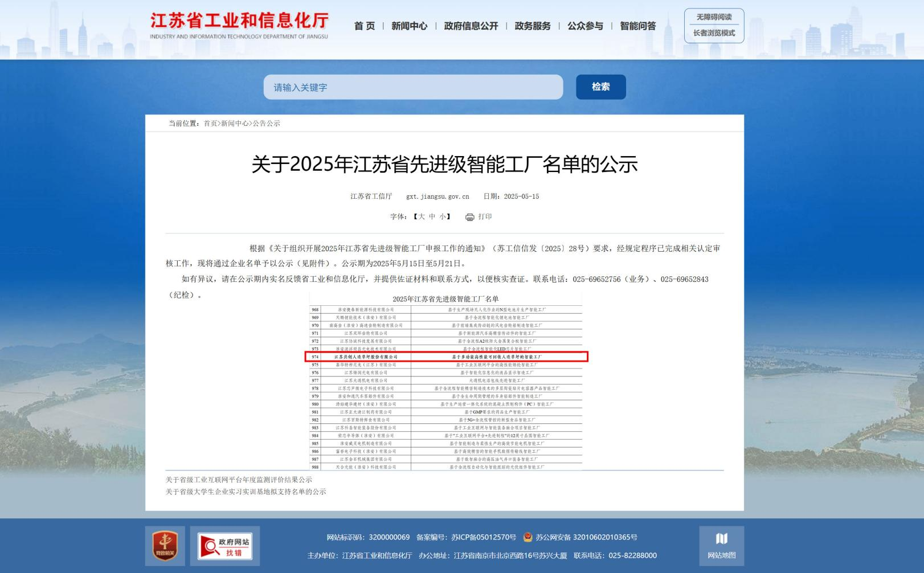Open the 党政机关 red emblem icon

(165, 546)
